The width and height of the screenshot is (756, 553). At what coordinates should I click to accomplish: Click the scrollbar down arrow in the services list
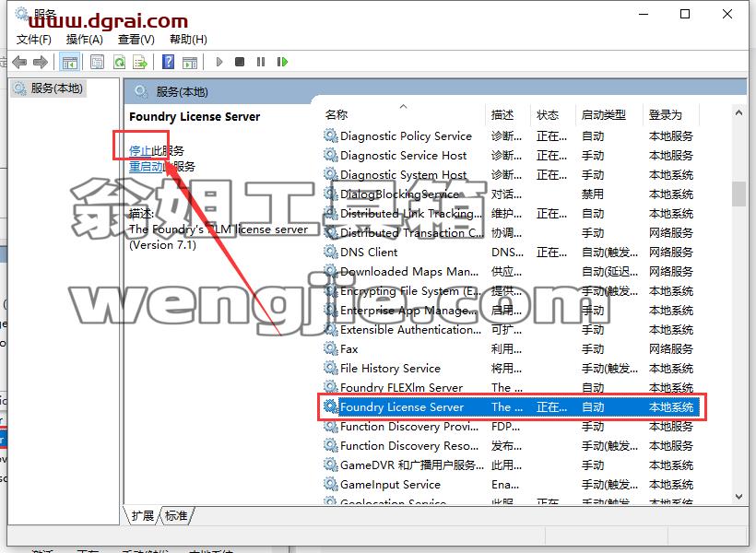[738, 497]
